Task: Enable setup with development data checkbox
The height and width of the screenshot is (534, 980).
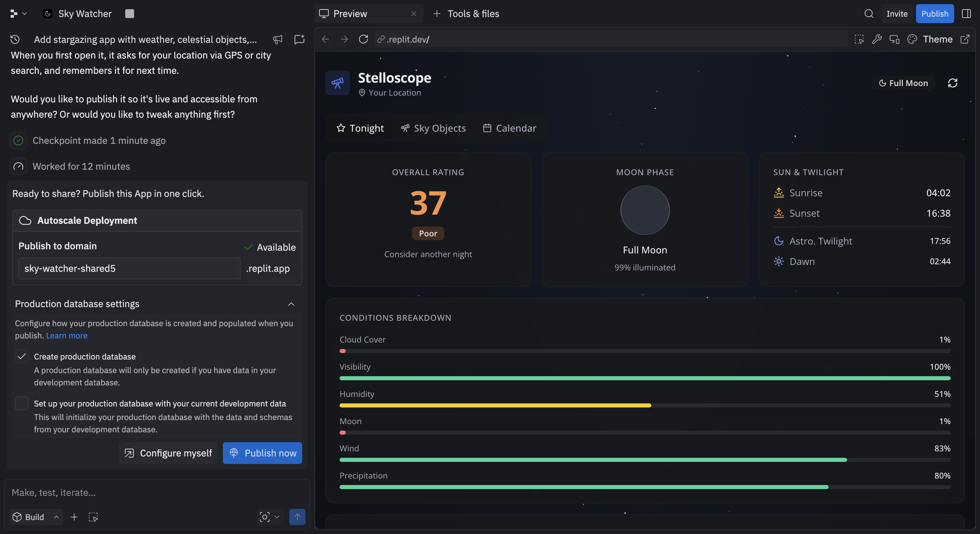Action: tap(22, 403)
